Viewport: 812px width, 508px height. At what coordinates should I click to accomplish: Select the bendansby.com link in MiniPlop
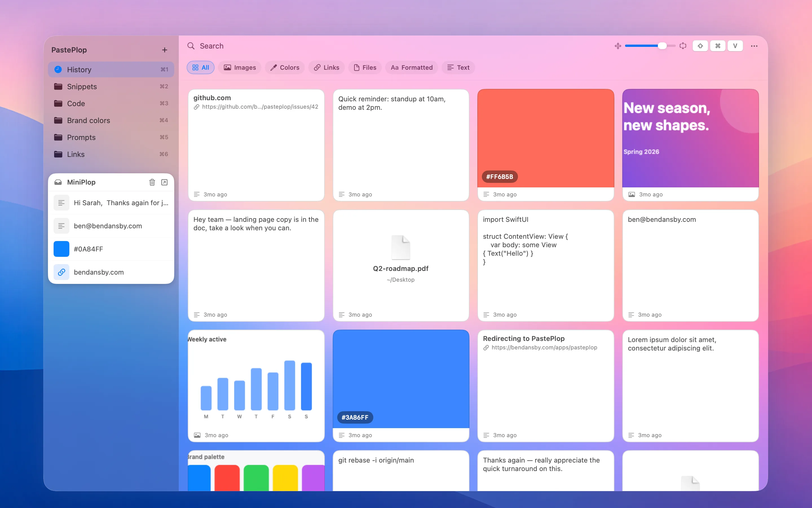click(x=111, y=272)
